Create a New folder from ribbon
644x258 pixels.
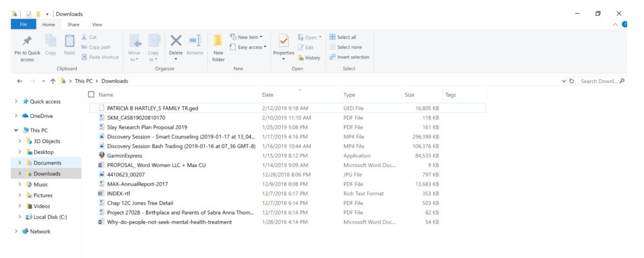(x=218, y=47)
